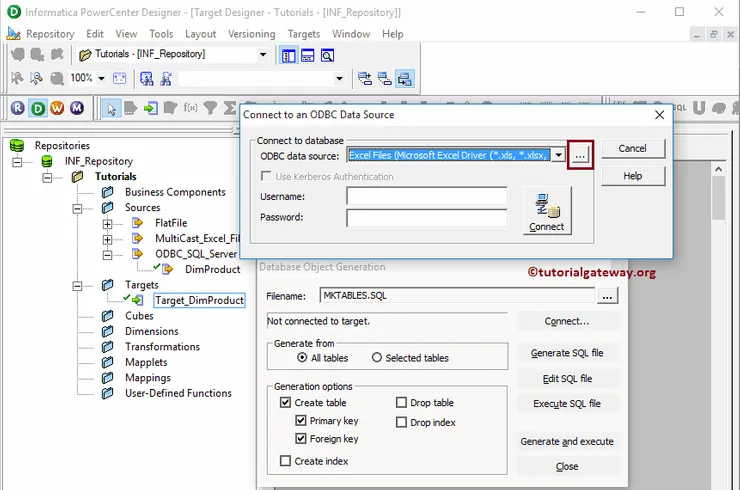Click Cancel in the ODBC dialog
Image resolution: width=740 pixels, height=490 pixels.
tap(632, 148)
